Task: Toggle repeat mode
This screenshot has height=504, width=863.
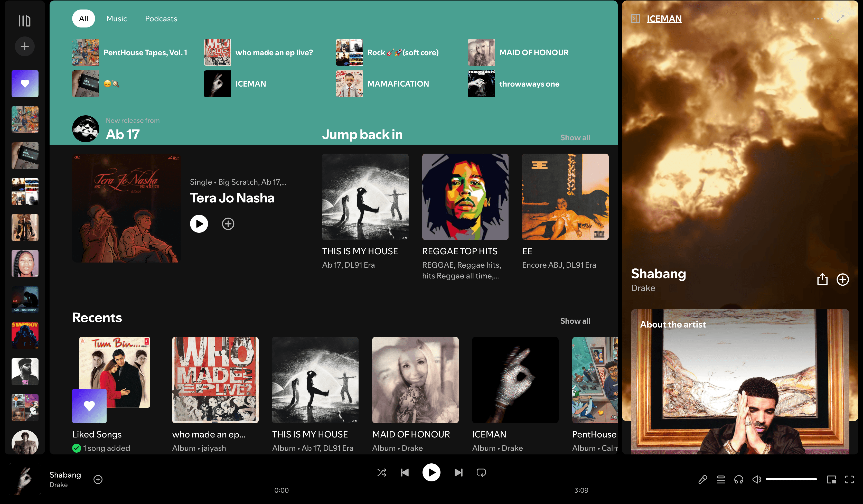Action: click(481, 472)
